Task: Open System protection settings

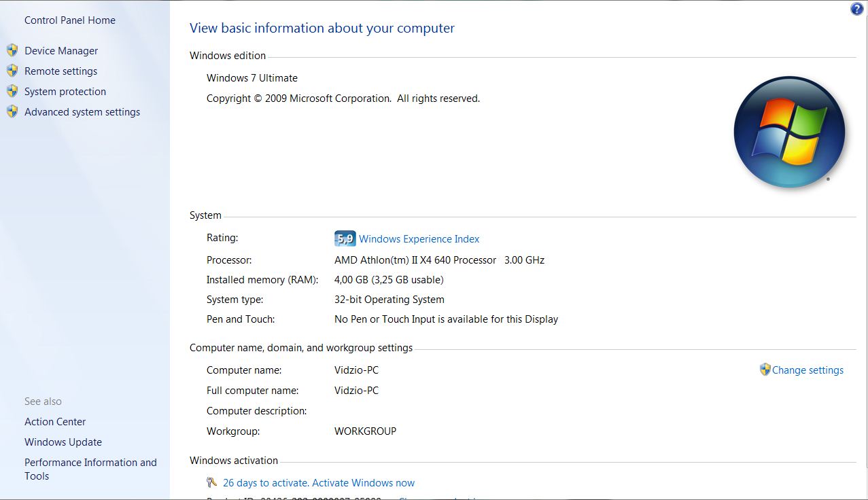Action: pos(65,92)
